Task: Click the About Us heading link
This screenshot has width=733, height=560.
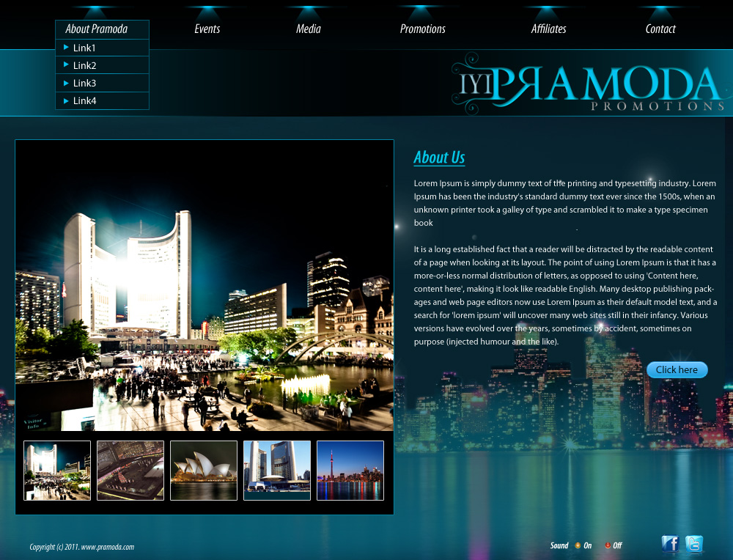Action: click(x=439, y=158)
